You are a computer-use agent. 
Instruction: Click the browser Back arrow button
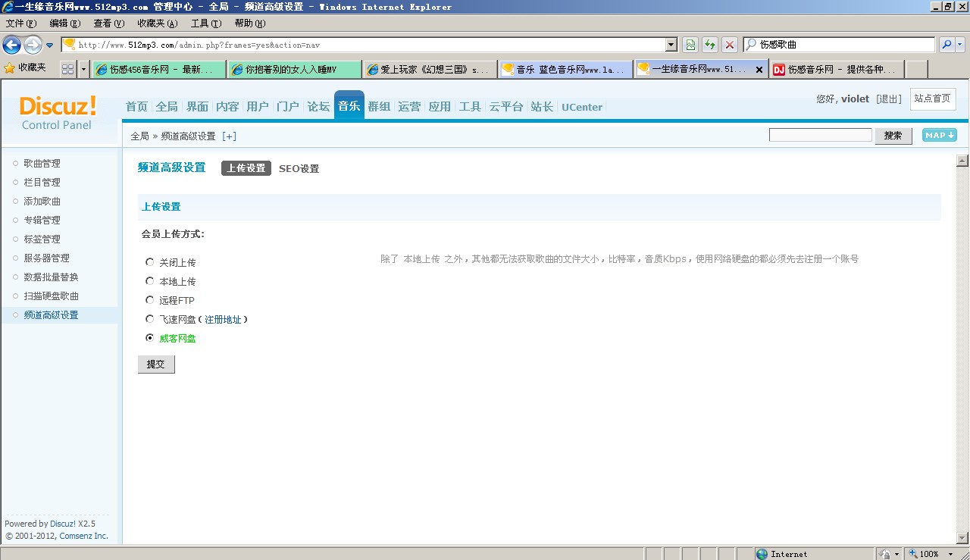(x=11, y=45)
